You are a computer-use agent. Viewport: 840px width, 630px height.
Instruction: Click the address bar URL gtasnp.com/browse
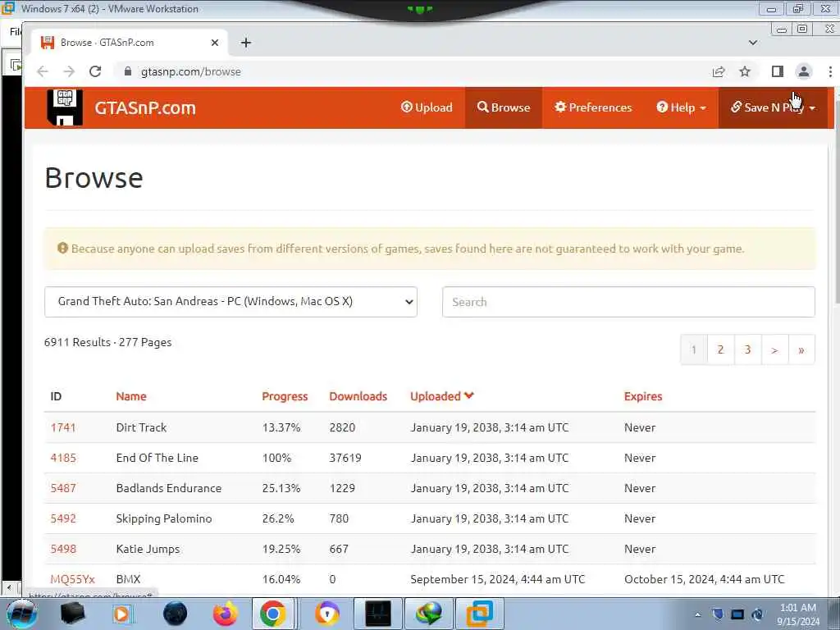click(190, 71)
